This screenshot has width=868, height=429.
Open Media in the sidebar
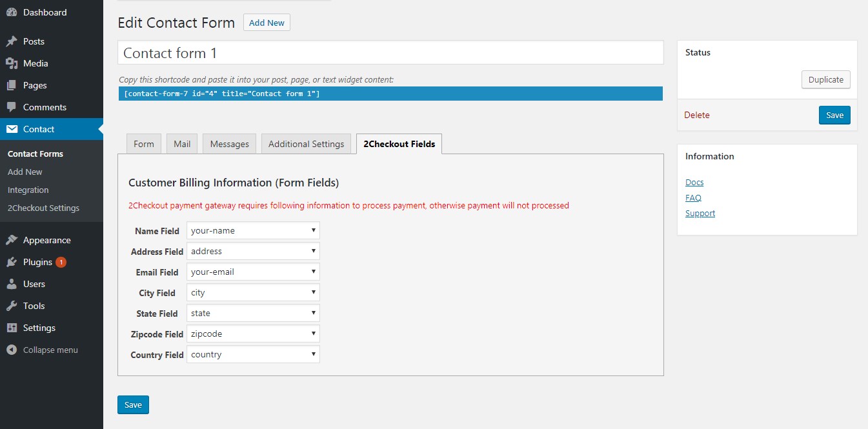point(35,63)
